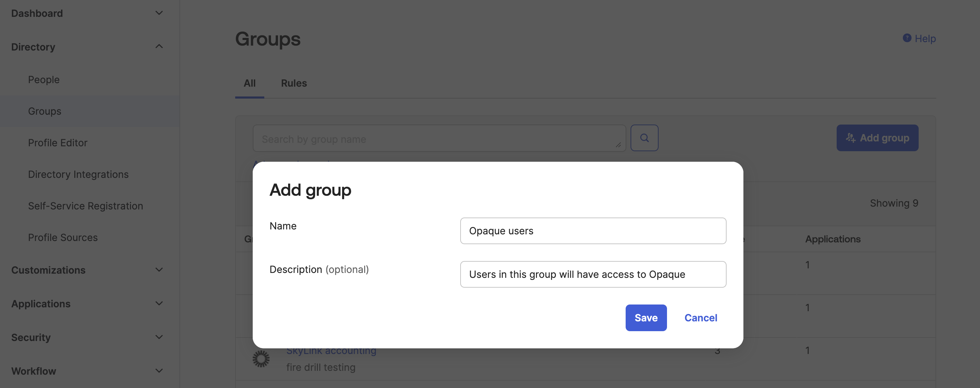Open People in Directory menu

(44, 80)
